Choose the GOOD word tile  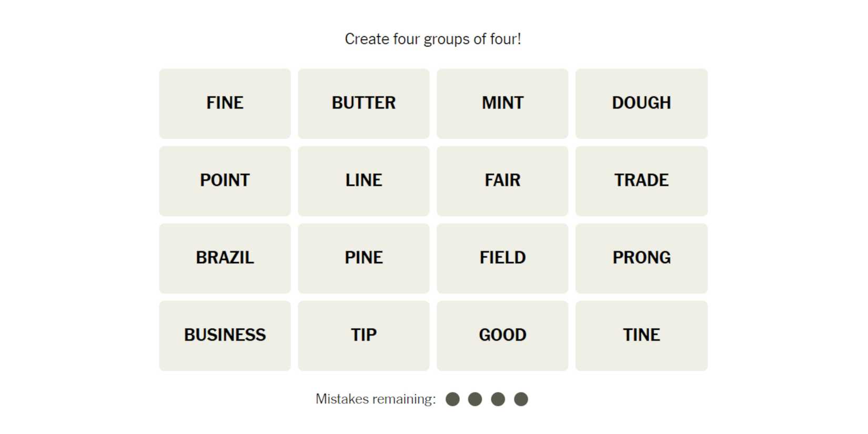click(x=502, y=335)
